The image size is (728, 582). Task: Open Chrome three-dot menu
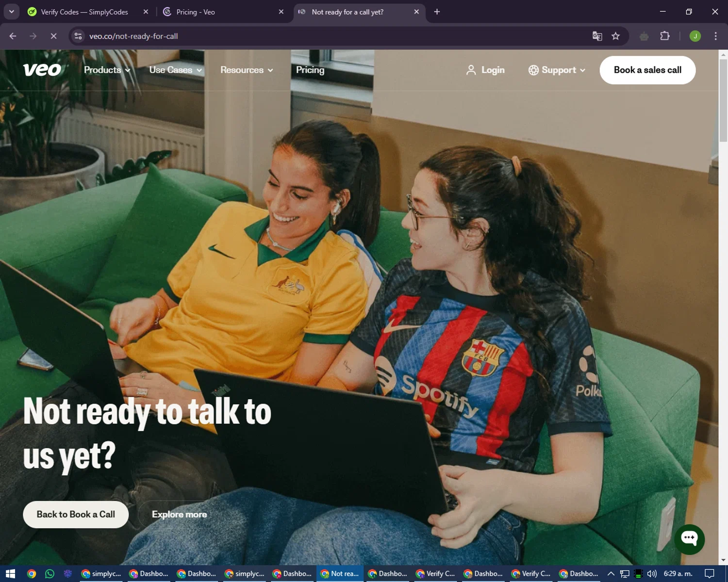pos(715,36)
